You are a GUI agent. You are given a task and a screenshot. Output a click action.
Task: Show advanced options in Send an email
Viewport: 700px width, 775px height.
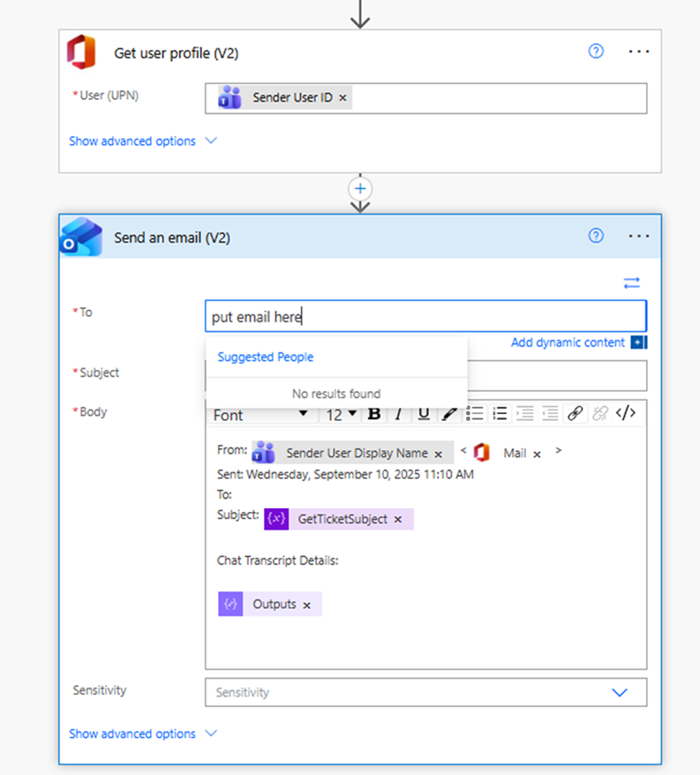pos(143,734)
